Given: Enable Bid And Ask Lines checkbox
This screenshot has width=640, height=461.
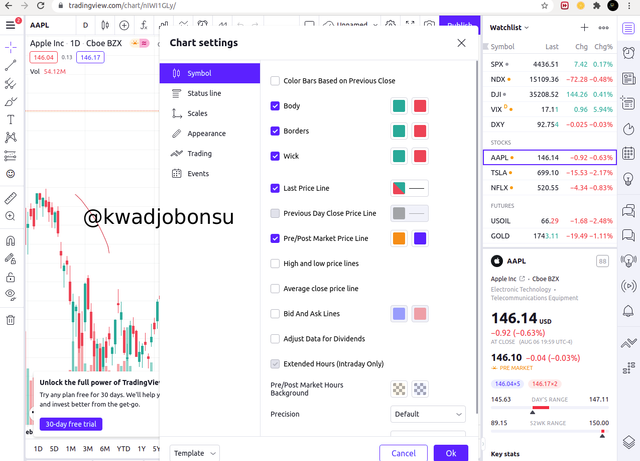Looking at the screenshot, I should 275,314.
